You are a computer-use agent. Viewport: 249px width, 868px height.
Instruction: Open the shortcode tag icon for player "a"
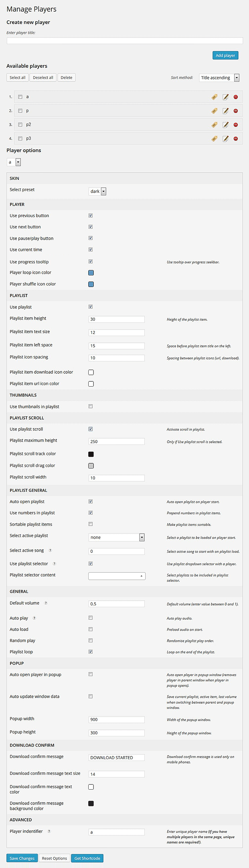click(214, 97)
